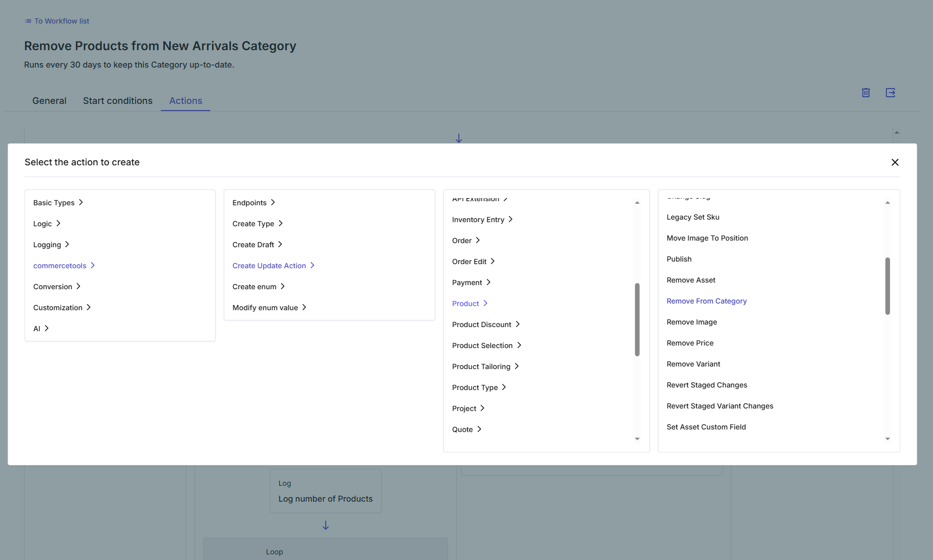The image size is (933, 560).
Task: Switch to the General tab
Action: pos(49,100)
